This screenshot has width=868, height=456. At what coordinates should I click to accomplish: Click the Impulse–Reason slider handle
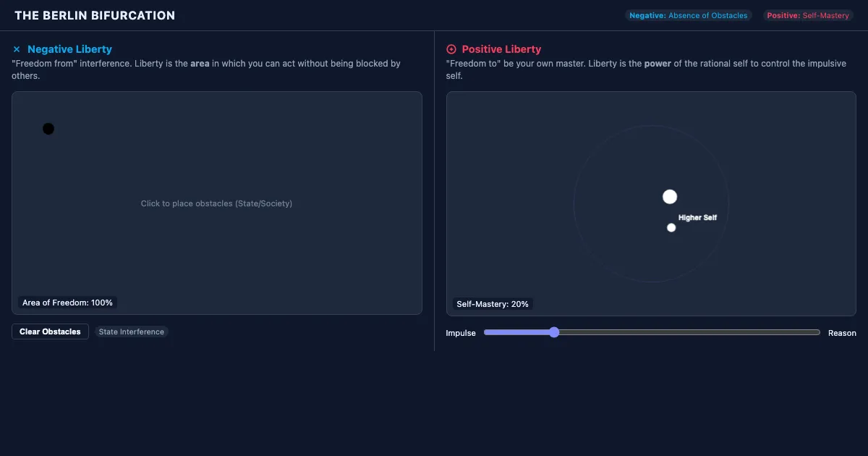click(x=554, y=332)
